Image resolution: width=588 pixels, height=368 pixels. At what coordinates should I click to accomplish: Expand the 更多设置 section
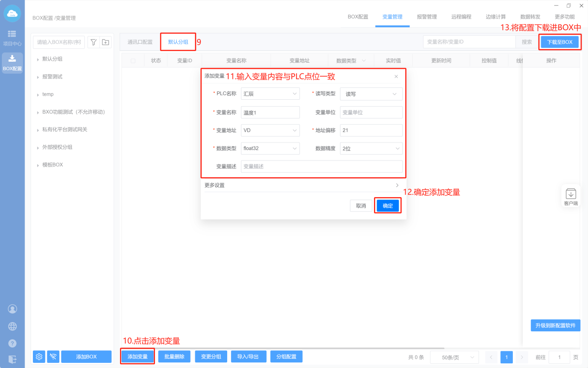click(x=301, y=185)
